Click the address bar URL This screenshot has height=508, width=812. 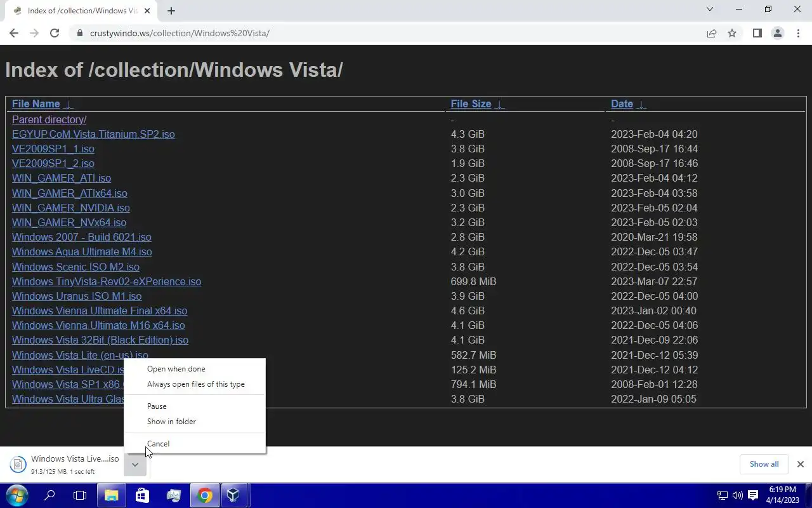click(x=180, y=33)
